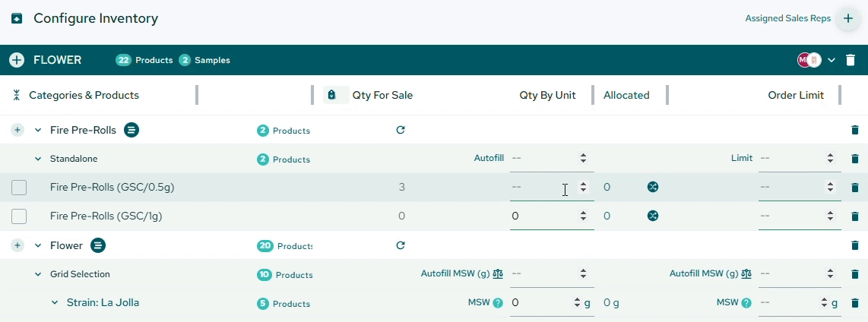Image resolution: width=868 pixels, height=322 pixels.
Task: Collapse the Strain: La Jolla chevron
Action: click(54, 303)
